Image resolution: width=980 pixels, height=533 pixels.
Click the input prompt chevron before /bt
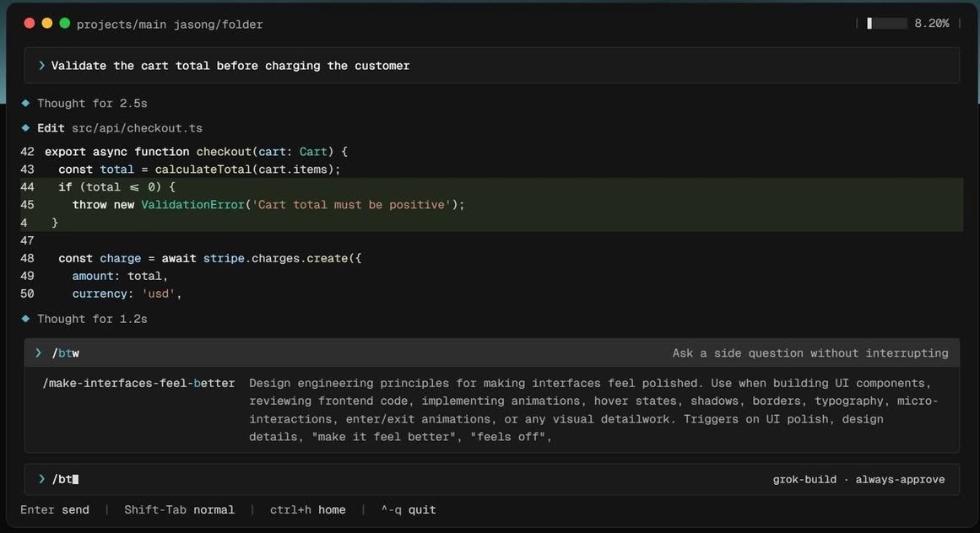[41, 479]
